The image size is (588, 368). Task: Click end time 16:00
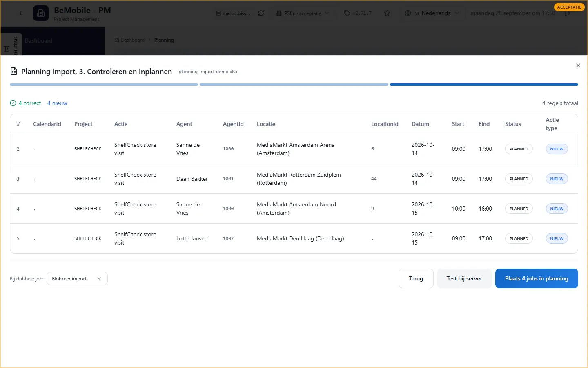pos(485,209)
